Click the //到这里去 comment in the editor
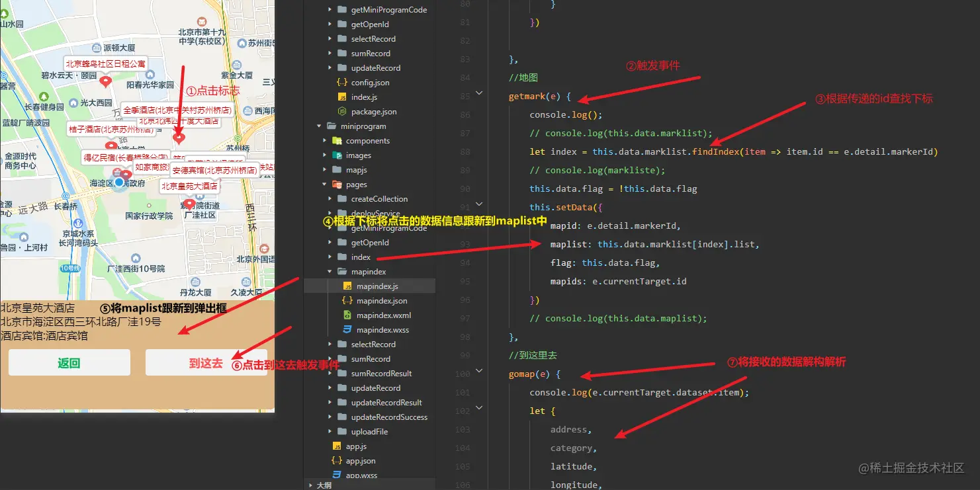 [x=533, y=355]
